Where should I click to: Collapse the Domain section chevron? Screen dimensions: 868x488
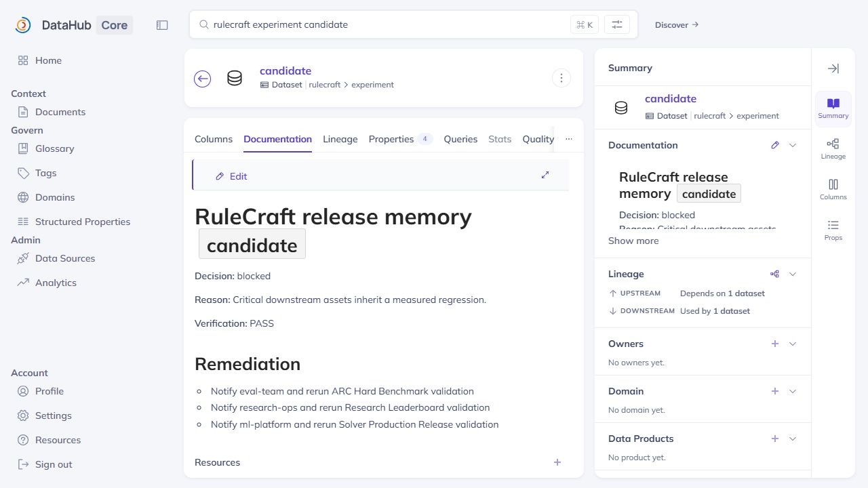pyautogui.click(x=793, y=391)
